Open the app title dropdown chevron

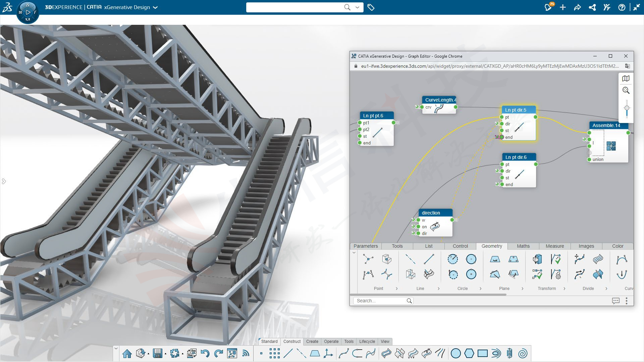point(155,7)
